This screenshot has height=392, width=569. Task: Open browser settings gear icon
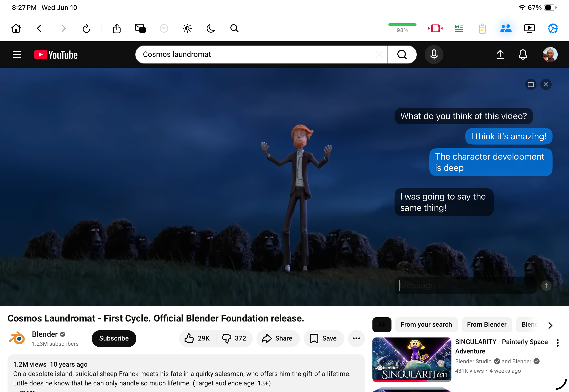click(553, 28)
